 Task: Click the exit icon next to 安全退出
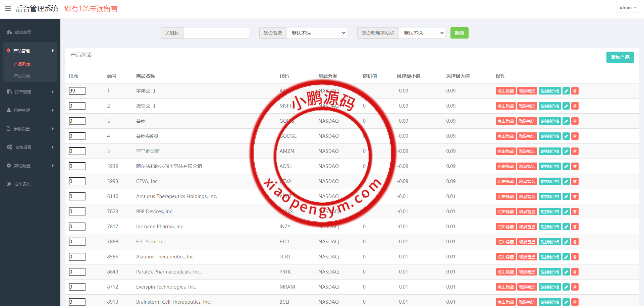pyautogui.click(x=9, y=184)
